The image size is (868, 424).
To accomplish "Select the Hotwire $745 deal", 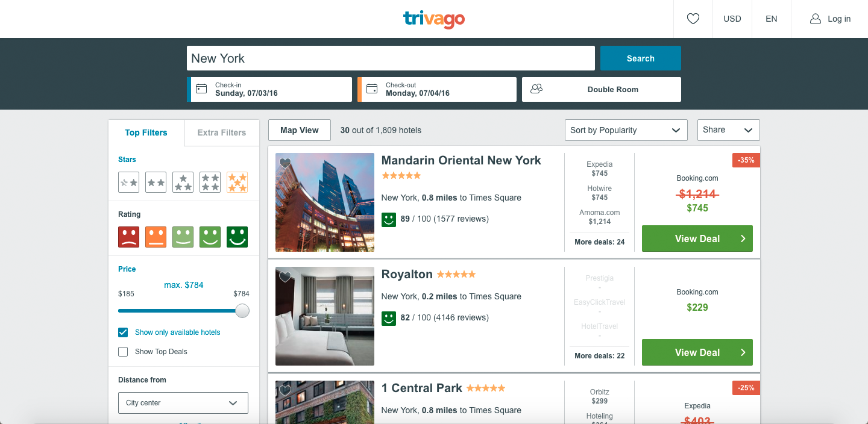I will (x=600, y=193).
